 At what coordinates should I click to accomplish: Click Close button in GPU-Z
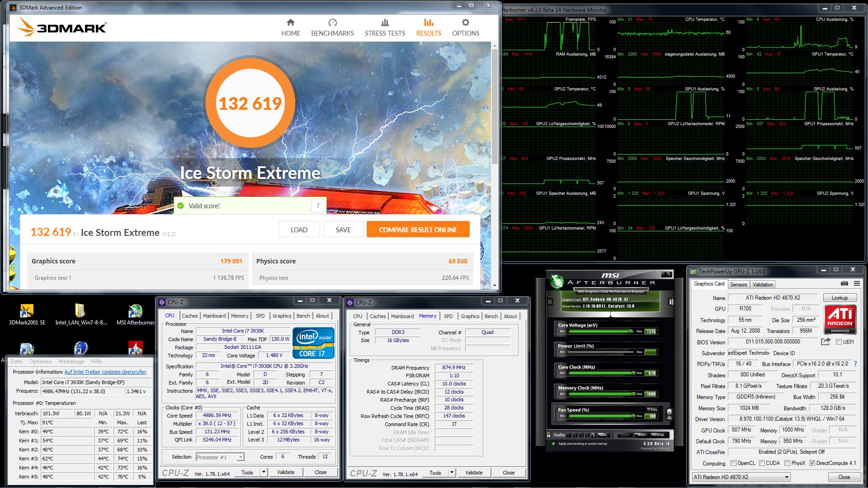844,477
